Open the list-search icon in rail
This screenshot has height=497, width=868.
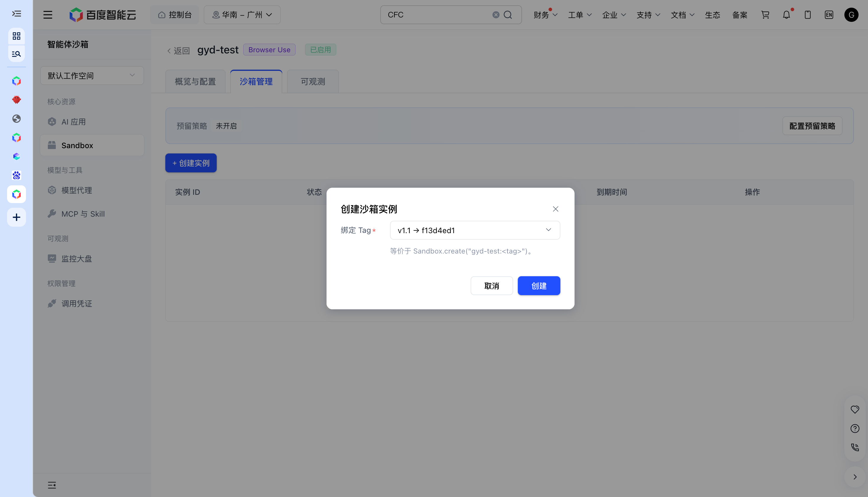(17, 54)
